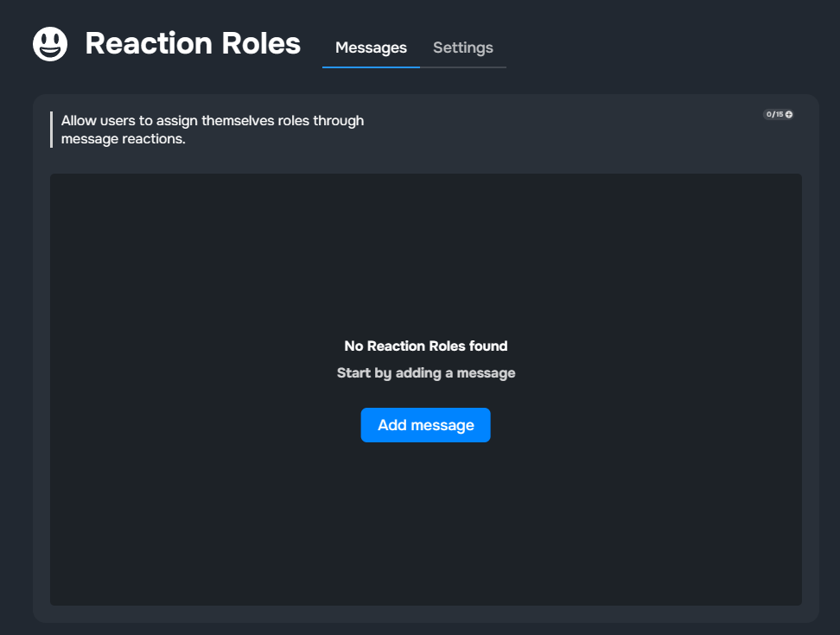840x635 pixels.
Task: Switch to the Messages tab
Action: [371, 48]
